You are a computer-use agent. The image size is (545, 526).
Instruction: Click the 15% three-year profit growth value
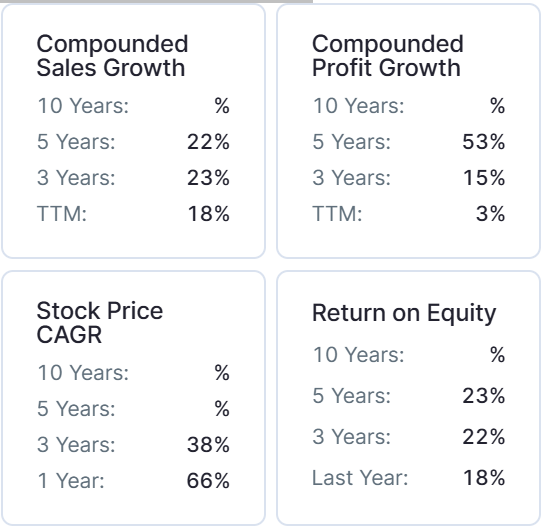pyautogui.click(x=484, y=178)
